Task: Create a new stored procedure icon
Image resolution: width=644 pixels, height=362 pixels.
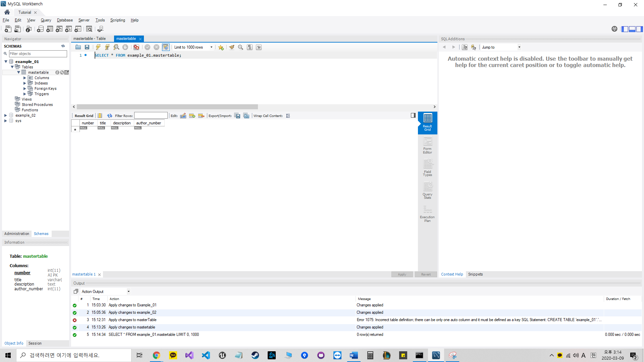Action: tap(68, 29)
